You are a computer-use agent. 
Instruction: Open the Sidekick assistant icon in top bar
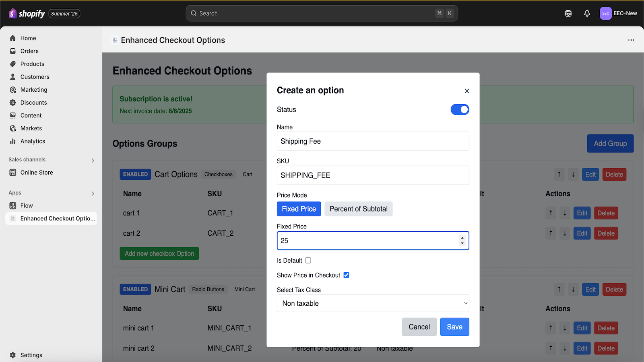coord(568,13)
